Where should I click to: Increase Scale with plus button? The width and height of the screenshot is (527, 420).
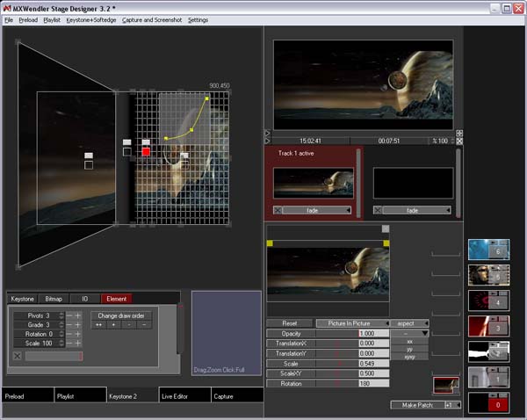(78, 344)
